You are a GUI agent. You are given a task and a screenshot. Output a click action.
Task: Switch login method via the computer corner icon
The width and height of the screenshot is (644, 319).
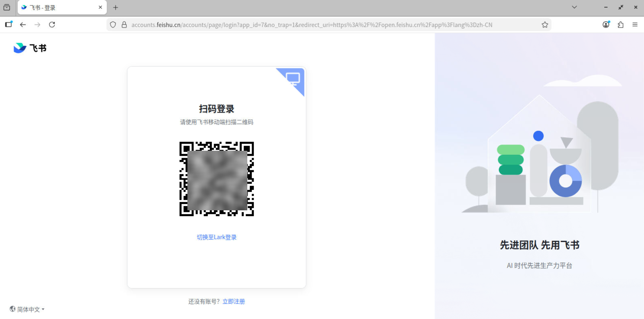click(x=293, y=79)
